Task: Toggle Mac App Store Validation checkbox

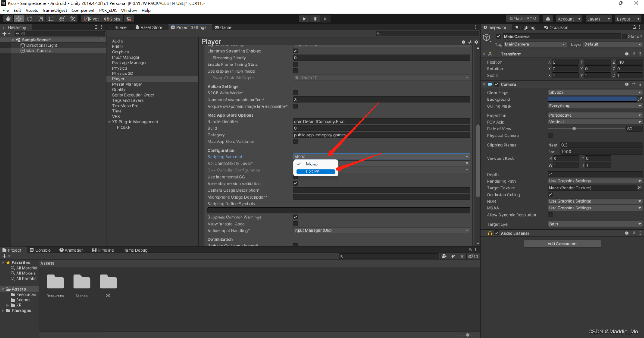Action: [x=295, y=141]
